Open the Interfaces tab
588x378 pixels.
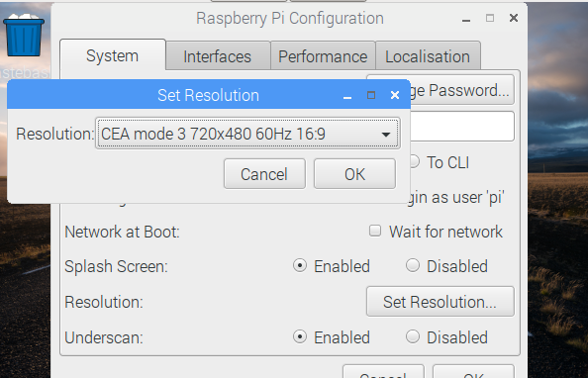point(218,56)
